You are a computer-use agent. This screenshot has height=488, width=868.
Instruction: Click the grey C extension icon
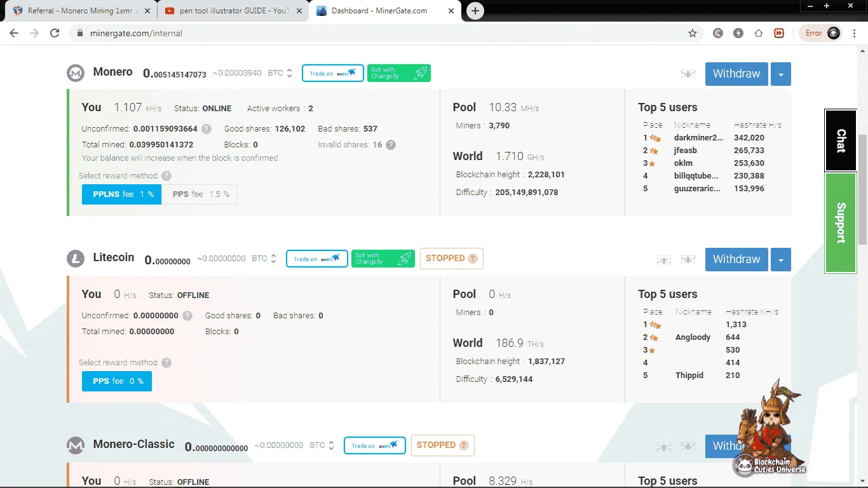718,33
